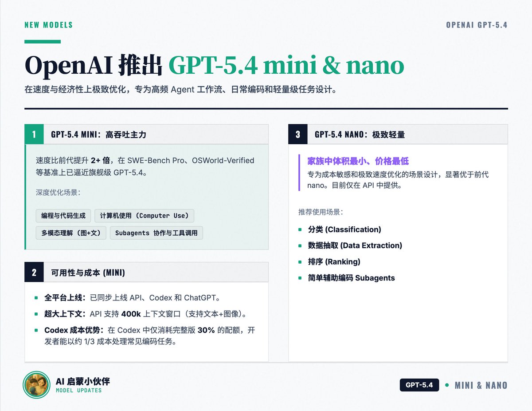This screenshot has height=411, width=532.
Task: Click the list item 排序 (Ranking)
Action: click(334, 261)
